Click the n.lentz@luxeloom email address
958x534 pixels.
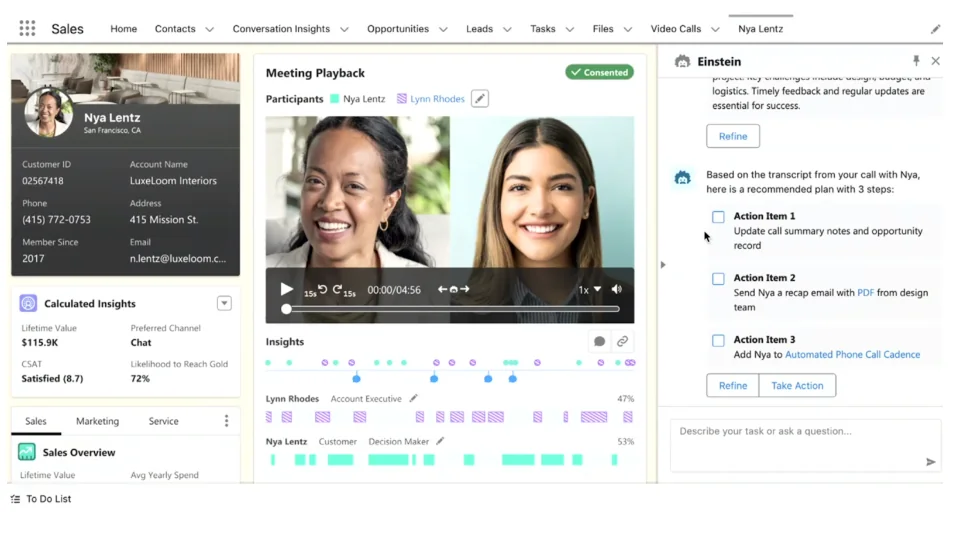click(178, 258)
